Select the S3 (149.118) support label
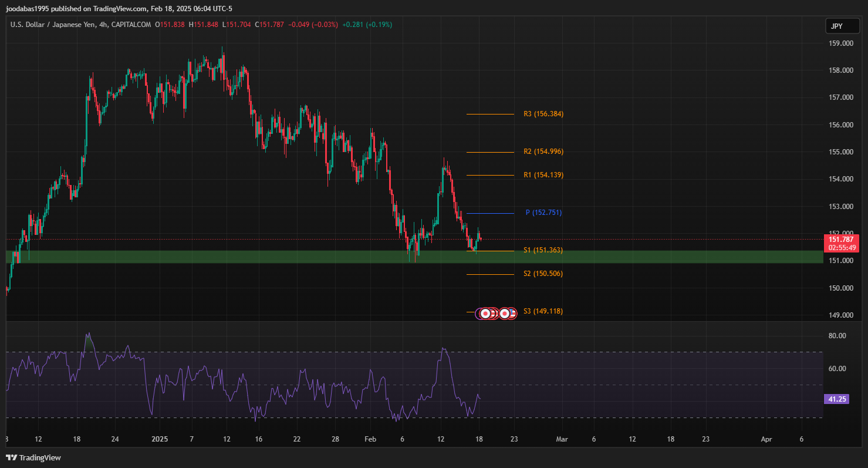This screenshot has height=468, width=868. click(x=543, y=311)
